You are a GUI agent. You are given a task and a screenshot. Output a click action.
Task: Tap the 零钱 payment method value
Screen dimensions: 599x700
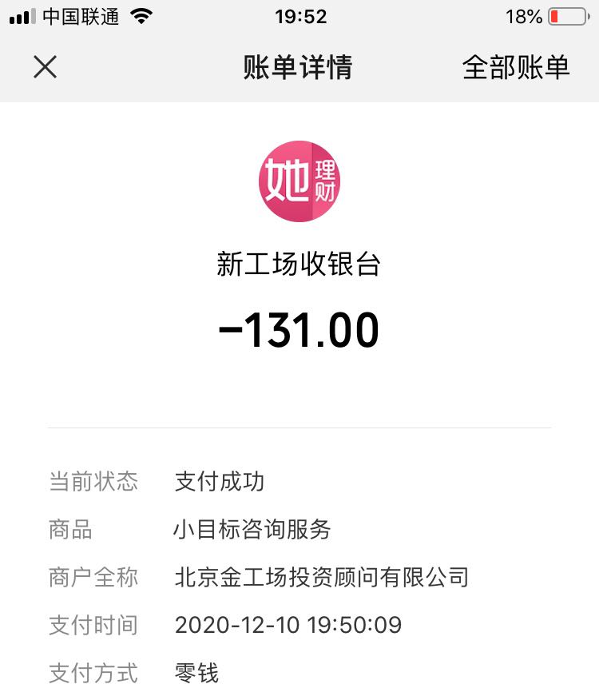196,673
